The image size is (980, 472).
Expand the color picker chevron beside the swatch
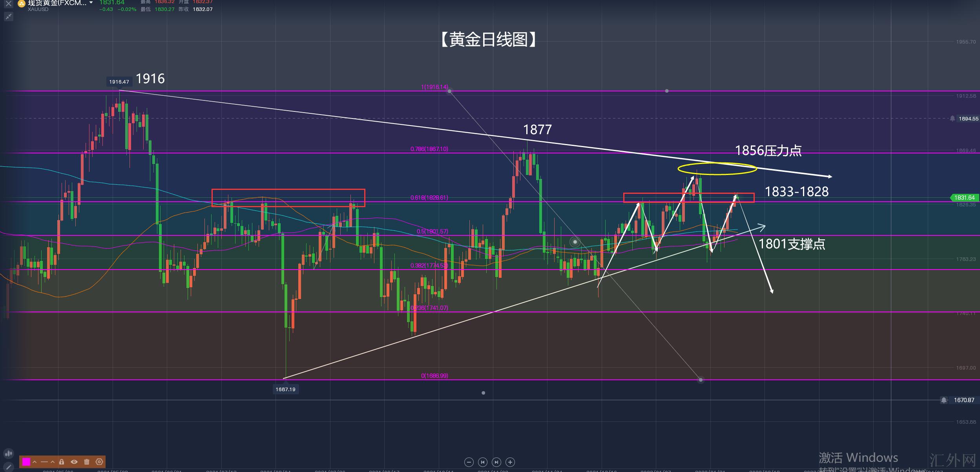pyautogui.click(x=35, y=462)
